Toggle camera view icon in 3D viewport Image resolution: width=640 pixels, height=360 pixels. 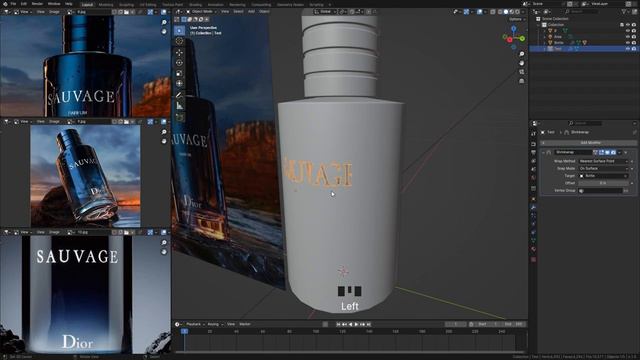[x=522, y=72]
